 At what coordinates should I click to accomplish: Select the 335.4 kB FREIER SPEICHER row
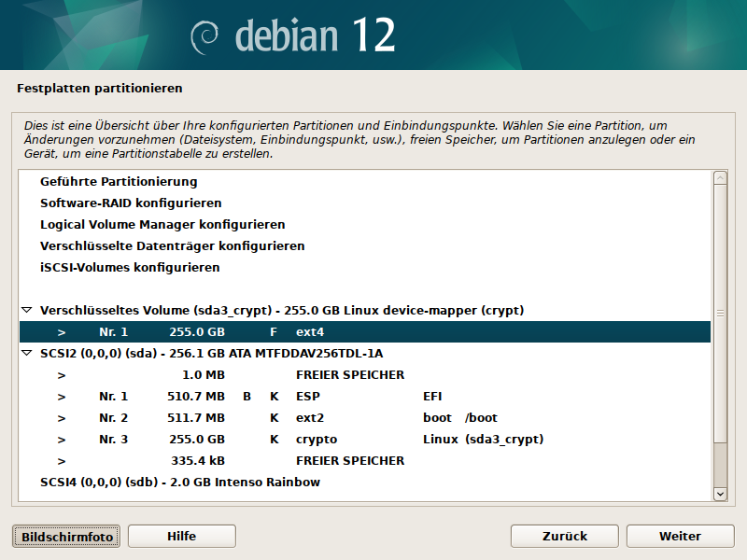click(364, 461)
